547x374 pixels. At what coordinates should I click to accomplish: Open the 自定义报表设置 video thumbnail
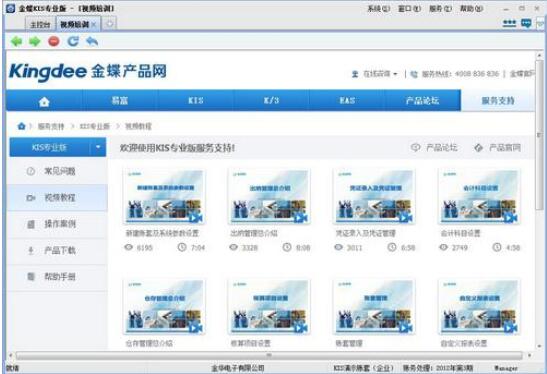[479, 306]
